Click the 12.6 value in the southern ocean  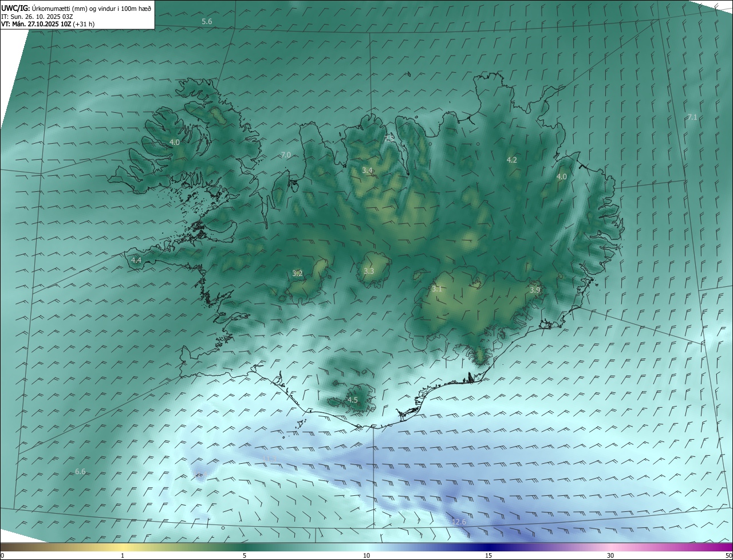459,522
